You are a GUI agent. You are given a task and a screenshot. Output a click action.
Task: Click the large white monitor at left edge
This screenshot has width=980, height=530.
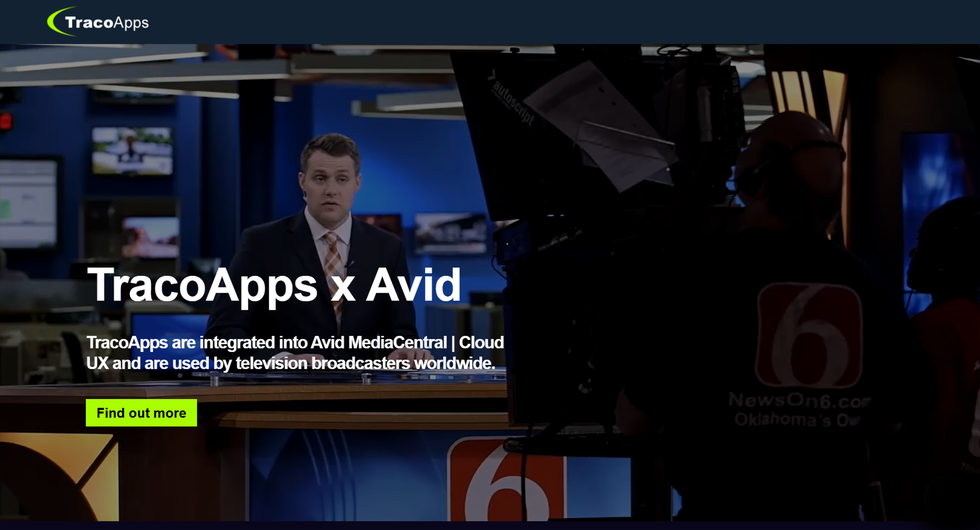click(x=28, y=203)
